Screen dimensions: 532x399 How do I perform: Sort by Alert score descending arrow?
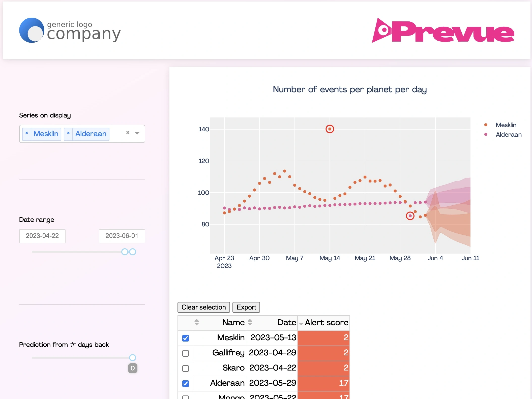point(301,324)
